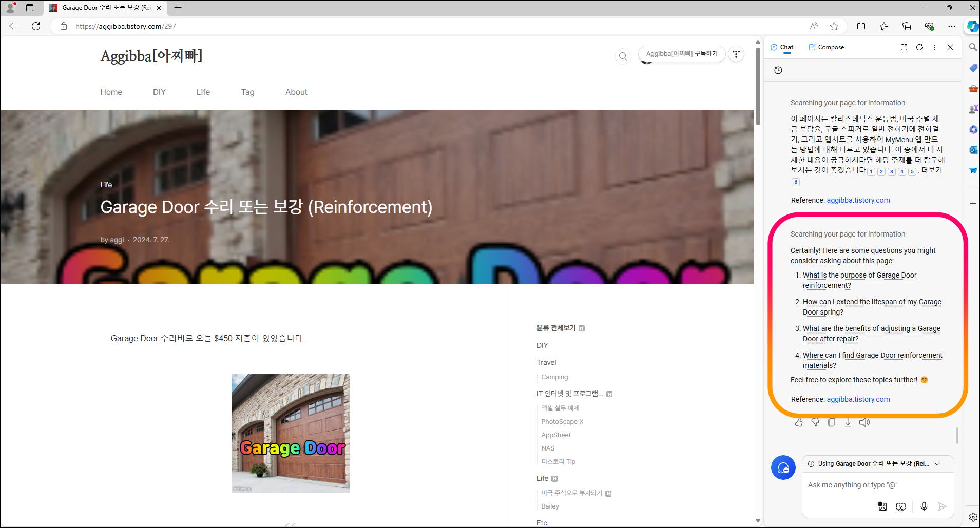Ask 'Where can I find reinforcement materials?'
This screenshot has width=980, height=528.
point(873,360)
